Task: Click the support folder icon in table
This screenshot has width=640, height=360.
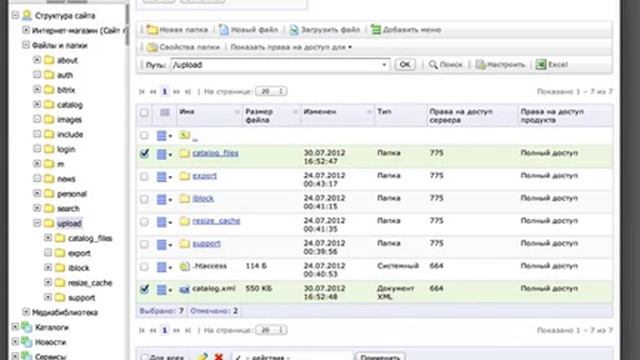Action: tap(184, 244)
